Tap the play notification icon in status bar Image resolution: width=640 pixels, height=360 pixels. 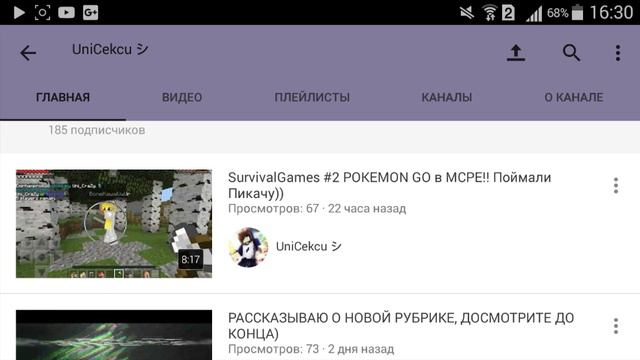[19, 12]
